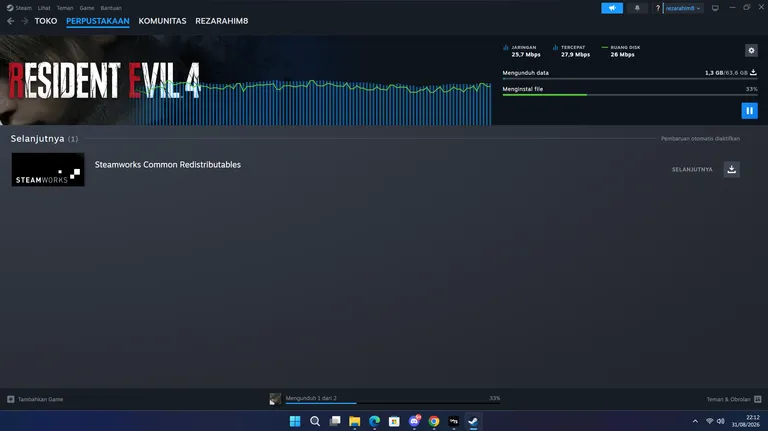Click the download throughput graph
Screen dimensions: 768x431
click(313, 103)
